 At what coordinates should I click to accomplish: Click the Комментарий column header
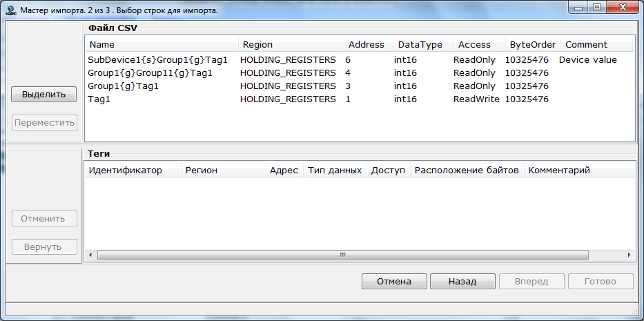point(578,170)
